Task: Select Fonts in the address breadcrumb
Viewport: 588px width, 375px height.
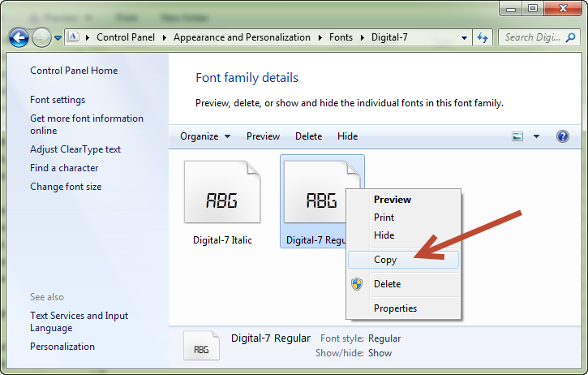Action: click(x=341, y=37)
